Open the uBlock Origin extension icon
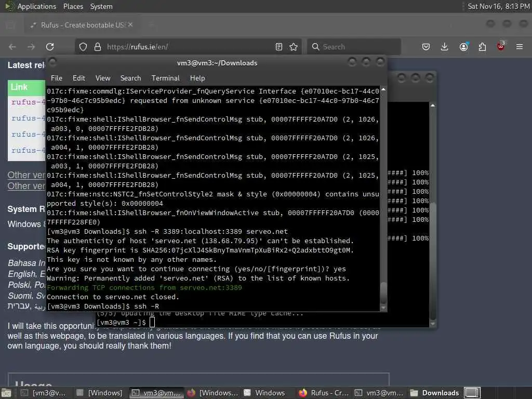The image size is (532, 399). tap(501, 46)
